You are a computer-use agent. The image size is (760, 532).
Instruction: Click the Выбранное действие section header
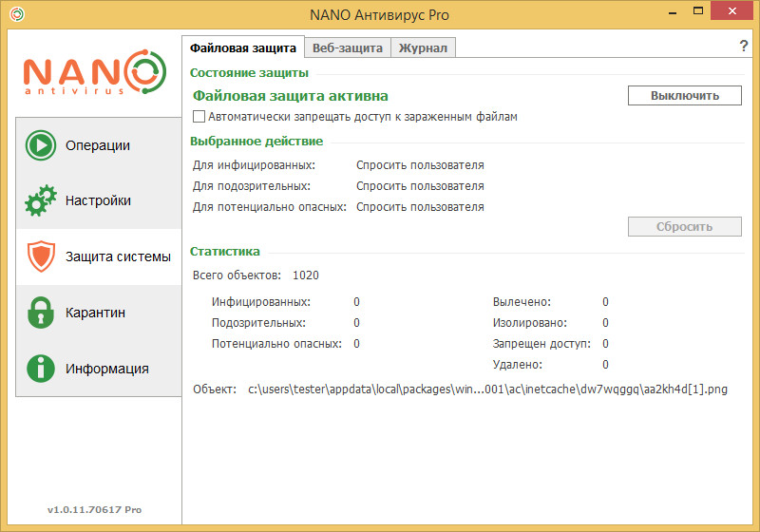[256, 141]
